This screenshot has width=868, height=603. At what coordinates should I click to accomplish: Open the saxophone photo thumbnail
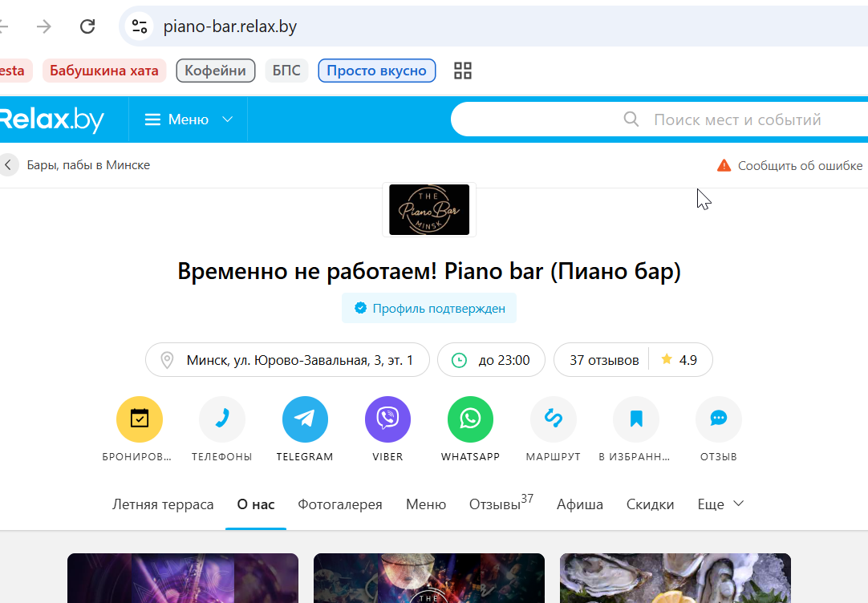[x=183, y=578]
